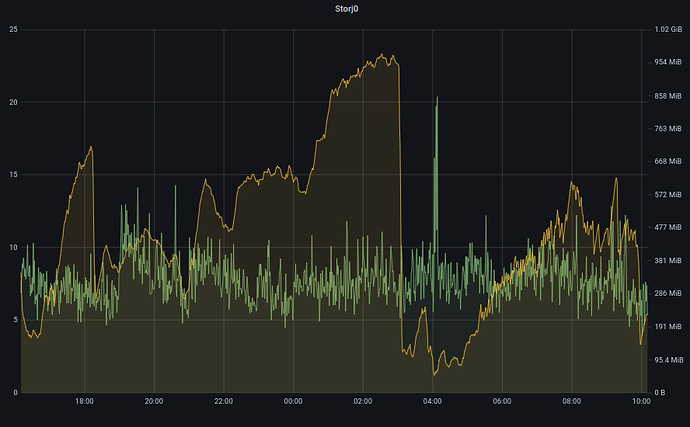Click the 0 B right axis label

tap(662, 392)
